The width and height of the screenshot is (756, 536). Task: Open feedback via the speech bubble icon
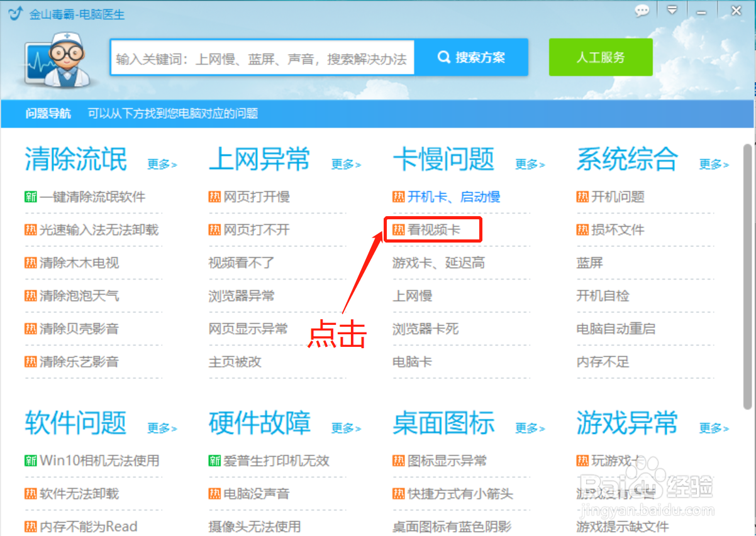pos(642,11)
